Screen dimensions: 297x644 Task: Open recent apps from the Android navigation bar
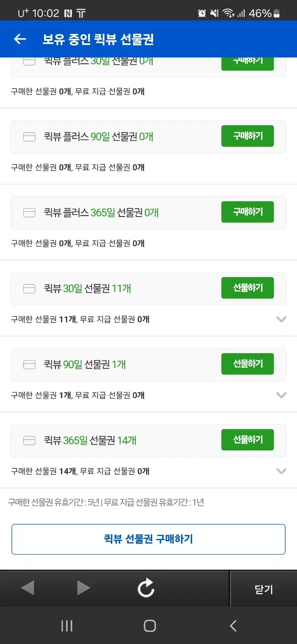[x=67, y=626]
